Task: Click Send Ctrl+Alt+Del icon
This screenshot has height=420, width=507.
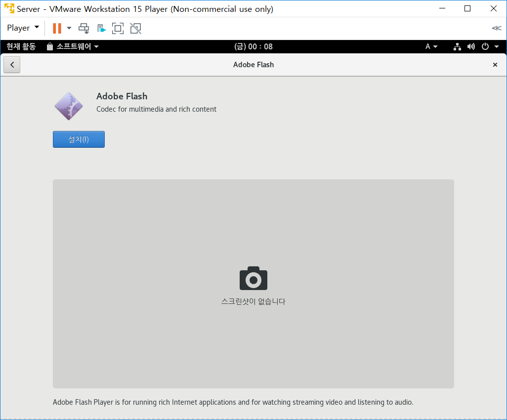Action: pos(84,29)
